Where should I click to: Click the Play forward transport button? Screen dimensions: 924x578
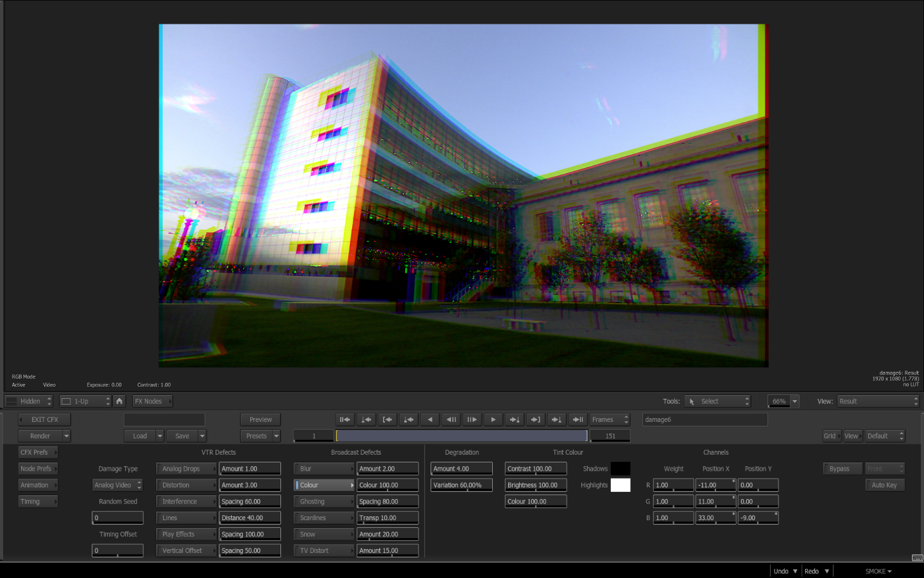pos(493,419)
